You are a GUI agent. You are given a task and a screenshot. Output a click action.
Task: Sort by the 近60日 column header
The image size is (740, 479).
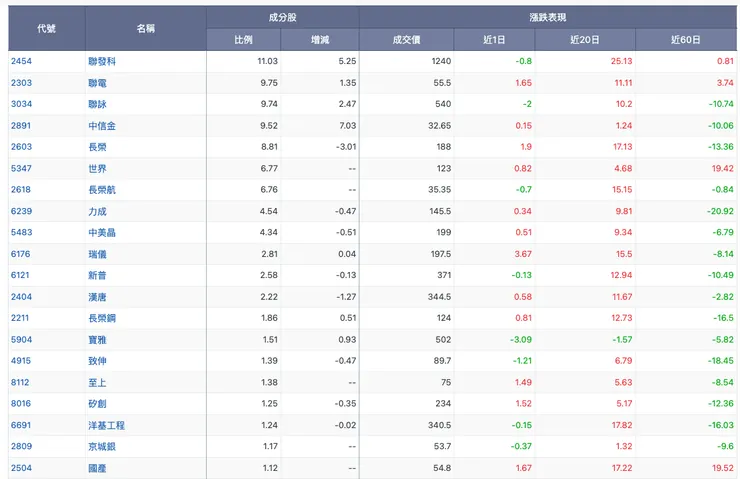pyautogui.click(x=686, y=40)
